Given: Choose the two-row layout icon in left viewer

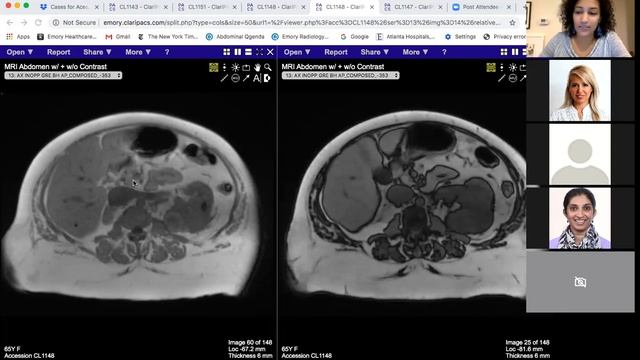Looking at the screenshot, I should 248,52.
